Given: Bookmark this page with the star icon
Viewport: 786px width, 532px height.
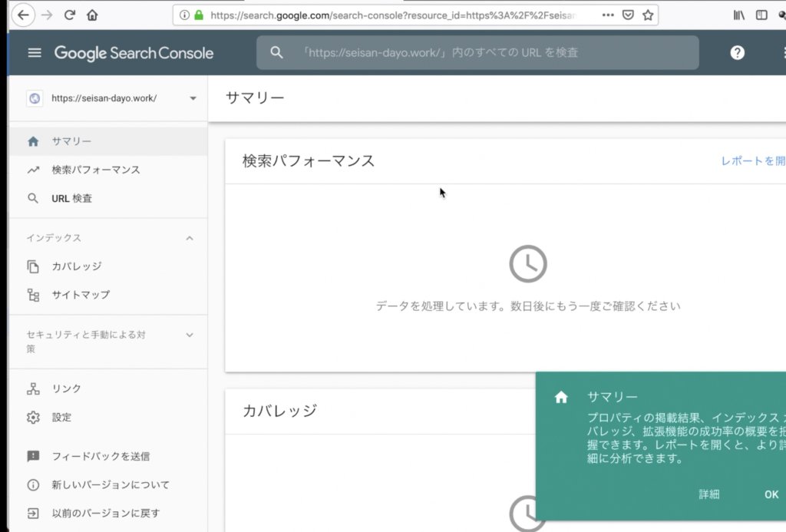Looking at the screenshot, I should coord(648,15).
